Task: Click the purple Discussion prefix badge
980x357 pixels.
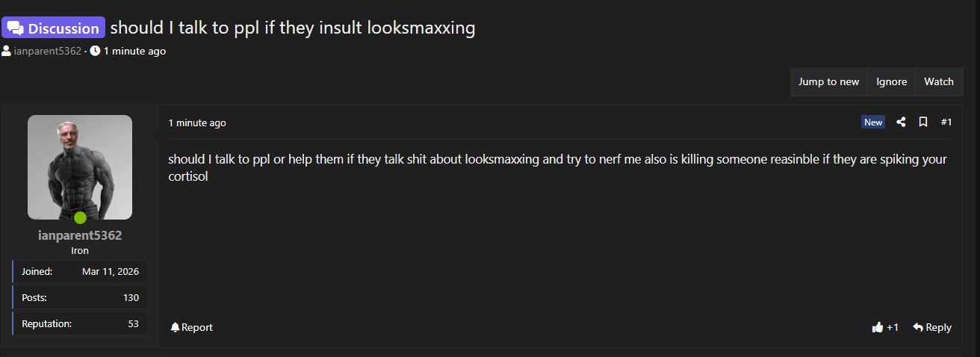Action: [54, 28]
